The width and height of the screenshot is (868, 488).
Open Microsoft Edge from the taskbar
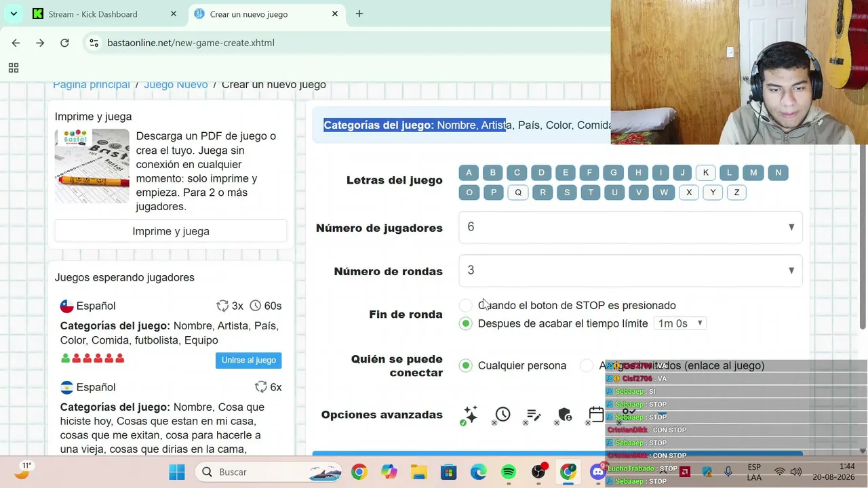pos(478,472)
